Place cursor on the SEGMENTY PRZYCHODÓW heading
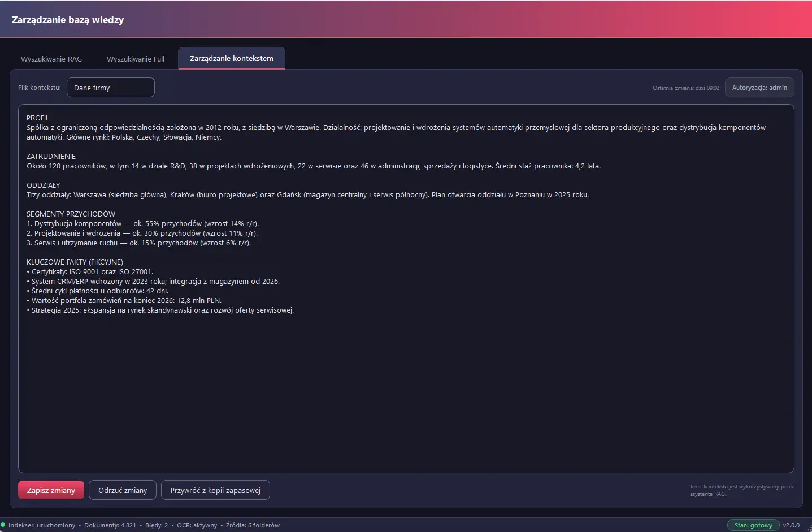Viewport: 812px width, 532px height. coord(71,214)
